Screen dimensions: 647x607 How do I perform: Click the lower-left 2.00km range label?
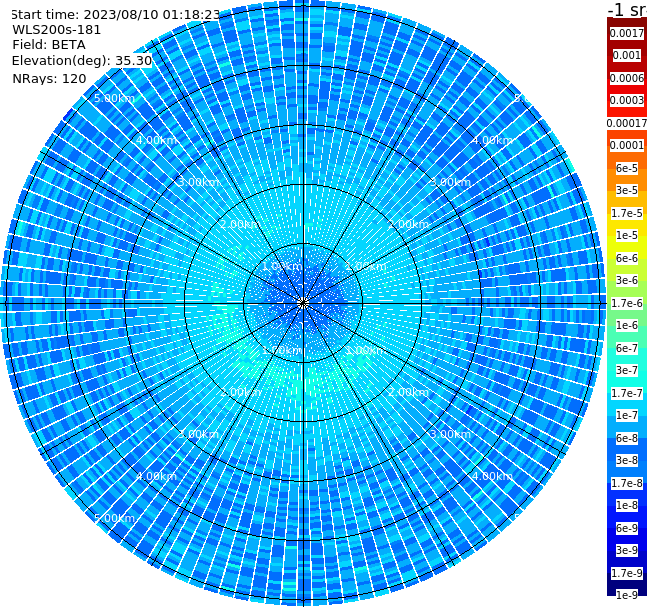tap(241, 392)
